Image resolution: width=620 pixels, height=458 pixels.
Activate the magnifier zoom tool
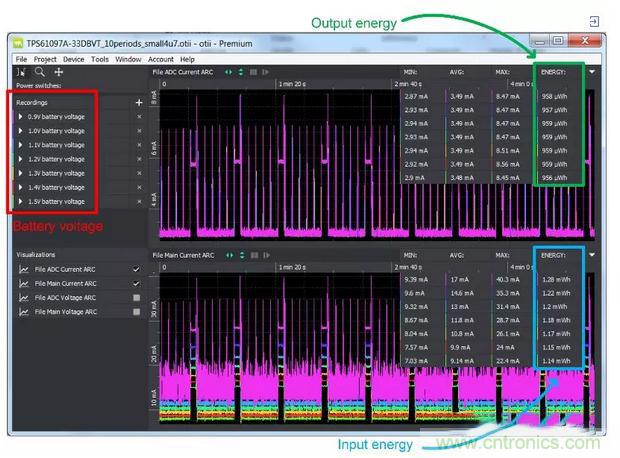pos(40,72)
